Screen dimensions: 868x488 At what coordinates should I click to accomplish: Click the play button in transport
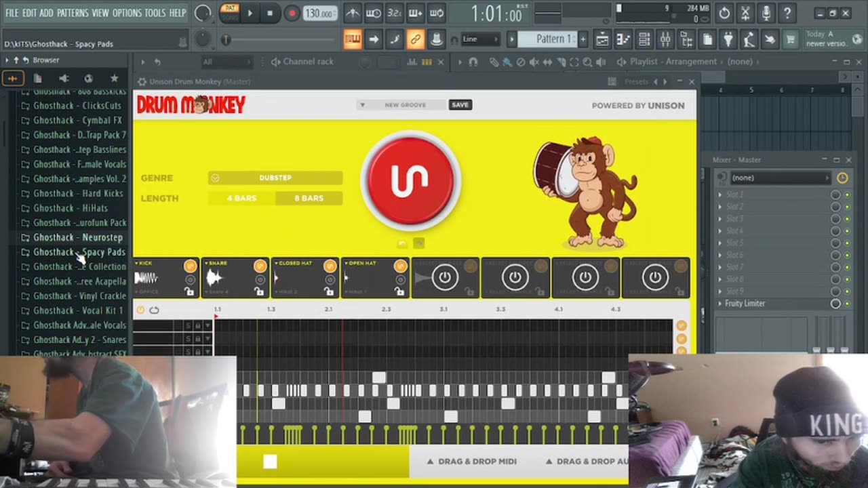(250, 13)
